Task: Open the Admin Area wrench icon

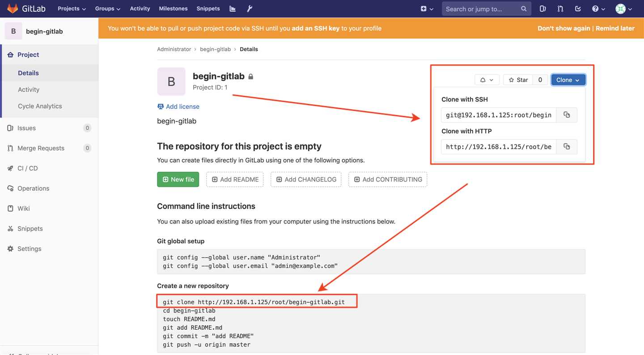Action: [250, 8]
